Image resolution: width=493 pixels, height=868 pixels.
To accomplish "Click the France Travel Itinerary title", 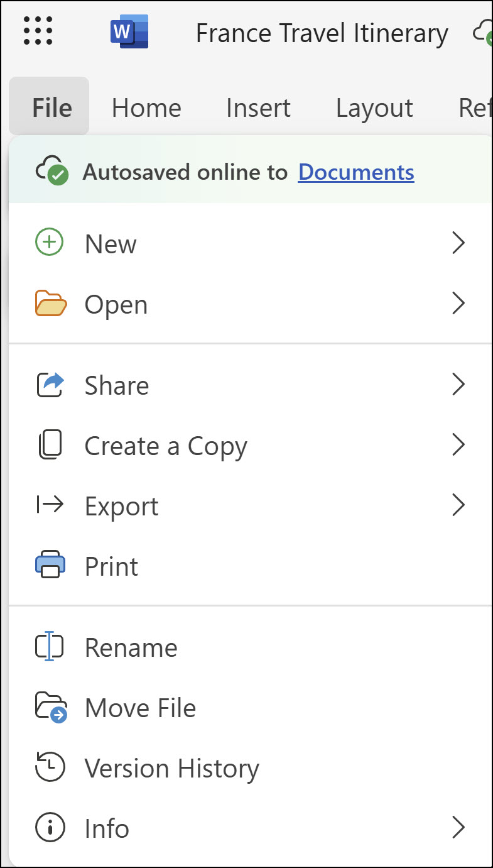I will click(x=322, y=32).
